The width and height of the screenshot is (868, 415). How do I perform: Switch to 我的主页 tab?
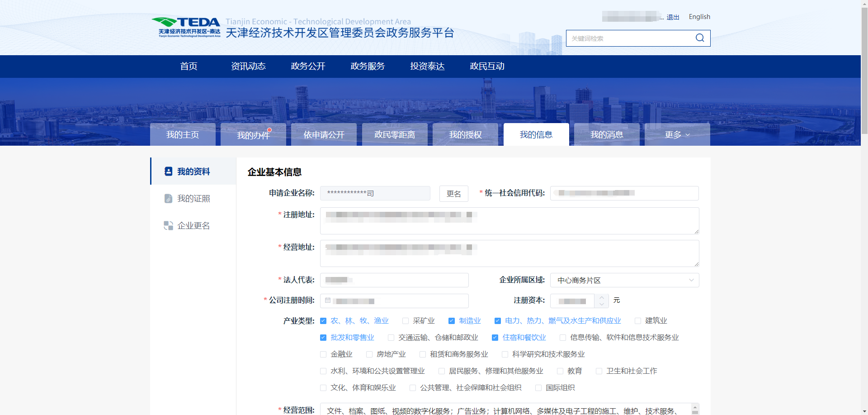click(183, 134)
